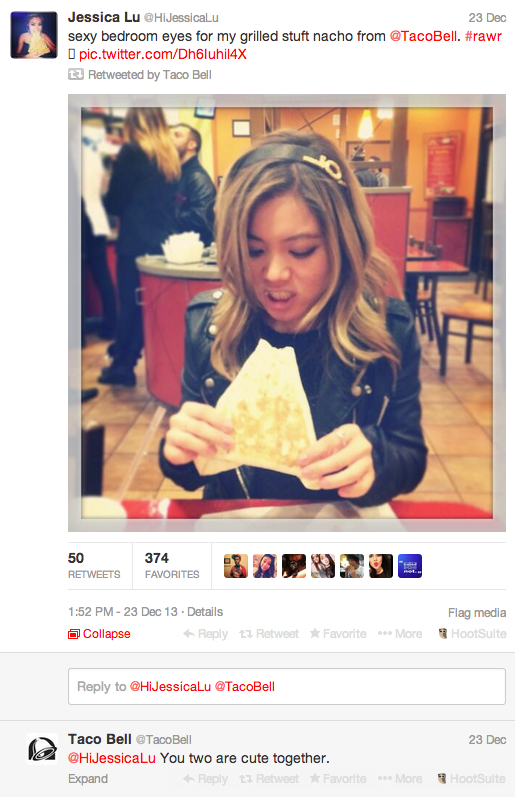Open HootSuite on the Taco Bell reply
This screenshot has width=532, height=798.
472,779
